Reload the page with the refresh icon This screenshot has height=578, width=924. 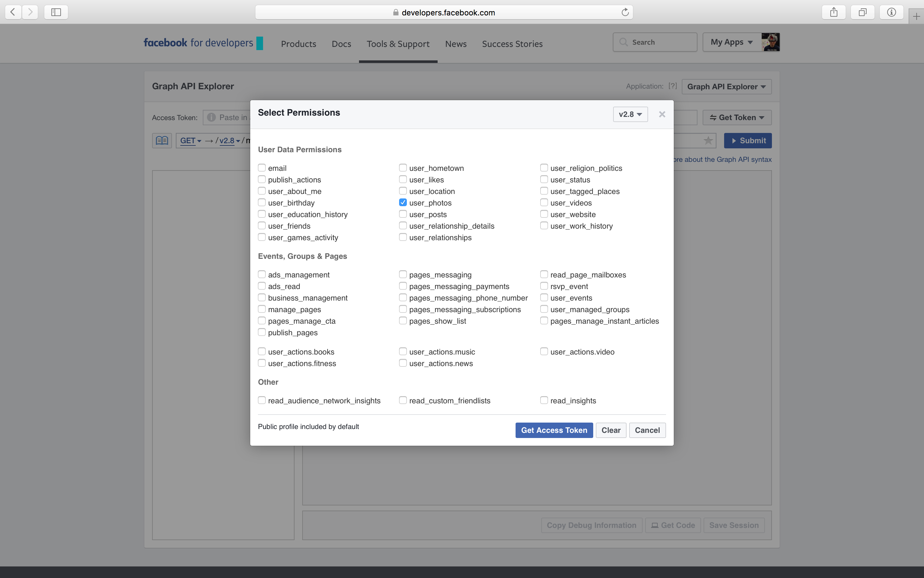point(625,12)
